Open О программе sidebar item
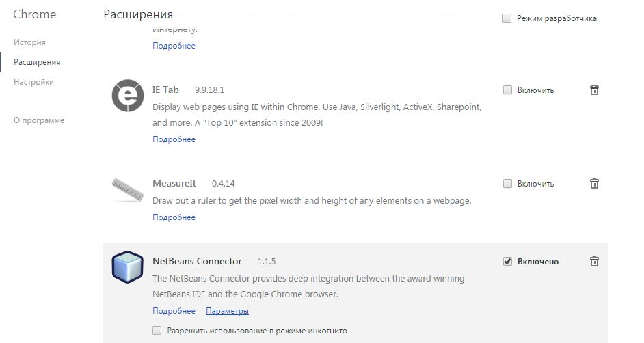The width and height of the screenshot is (644, 343). [x=39, y=120]
